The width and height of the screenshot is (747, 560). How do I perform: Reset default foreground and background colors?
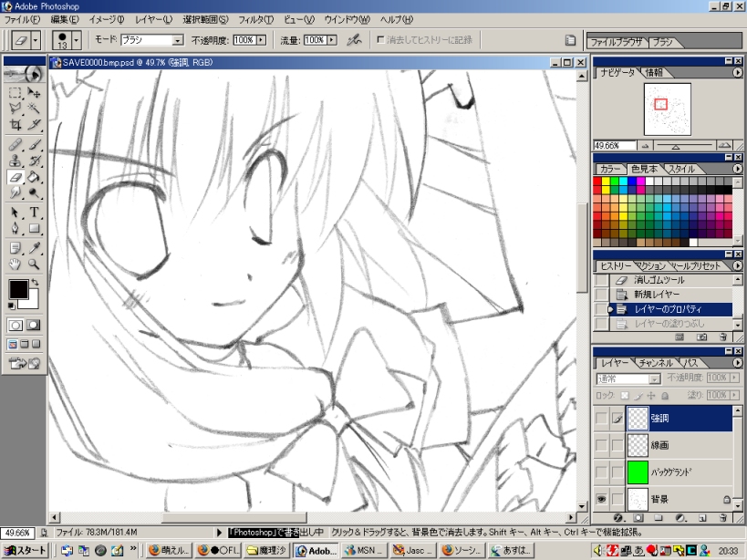coord(12,306)
